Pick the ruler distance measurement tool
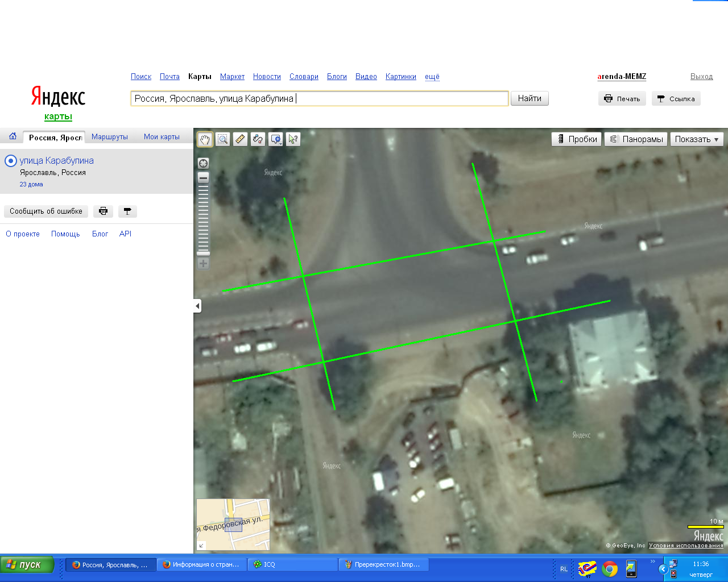The height and width of the screenshot is (582, 728). (x=240, y=139)
